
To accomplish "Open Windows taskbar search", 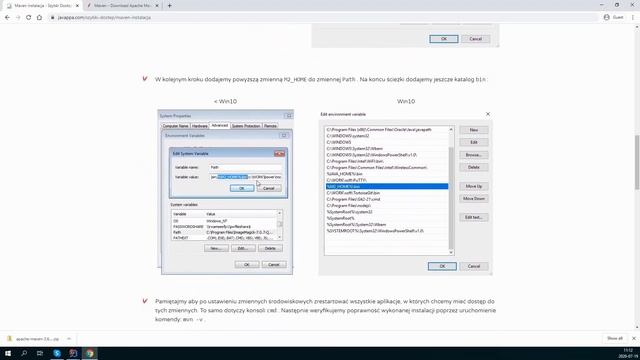I will [x=24, y=353].
